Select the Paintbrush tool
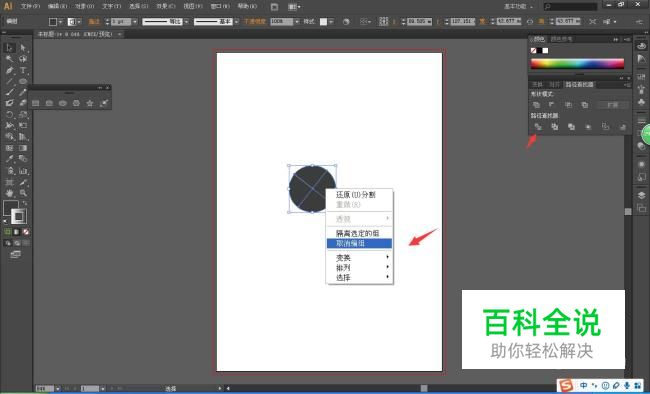650x394 pixels. (9, 92)
